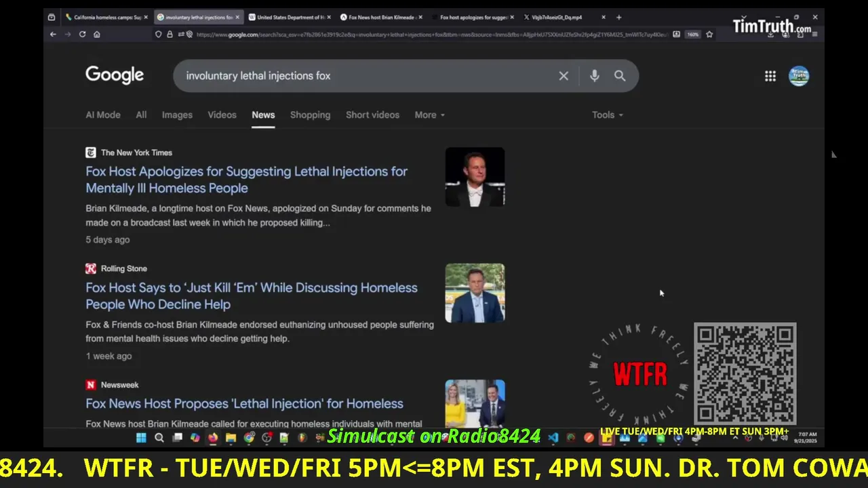Click '1 week ago' timestamp text
This screenshot has width=868, height=488.
pyautogui.click(x=108, y=356)
